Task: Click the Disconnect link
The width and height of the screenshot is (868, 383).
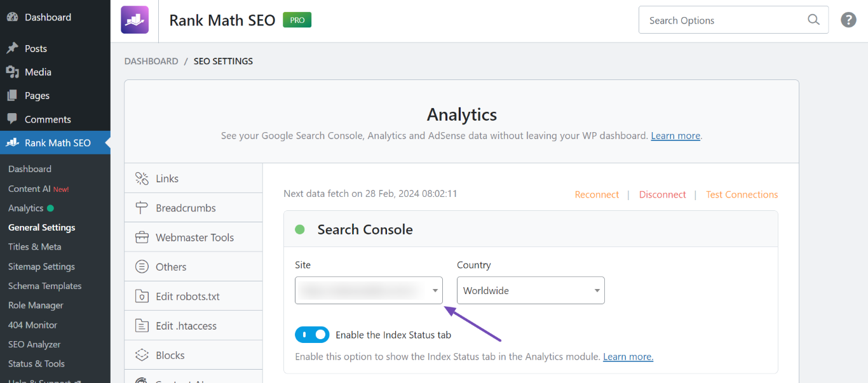Action: pyautogui.click(x=663, y=194)
